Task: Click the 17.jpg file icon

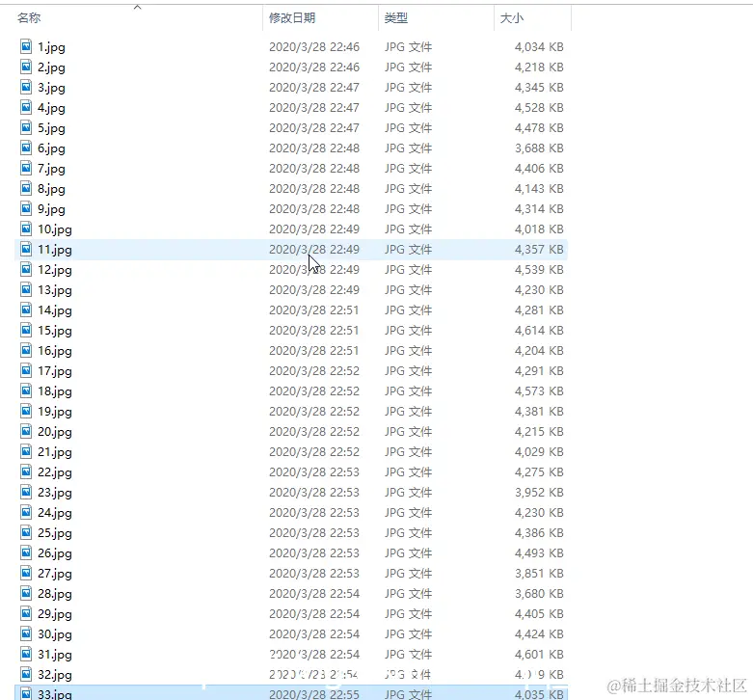Action: [x=26, y=370]
